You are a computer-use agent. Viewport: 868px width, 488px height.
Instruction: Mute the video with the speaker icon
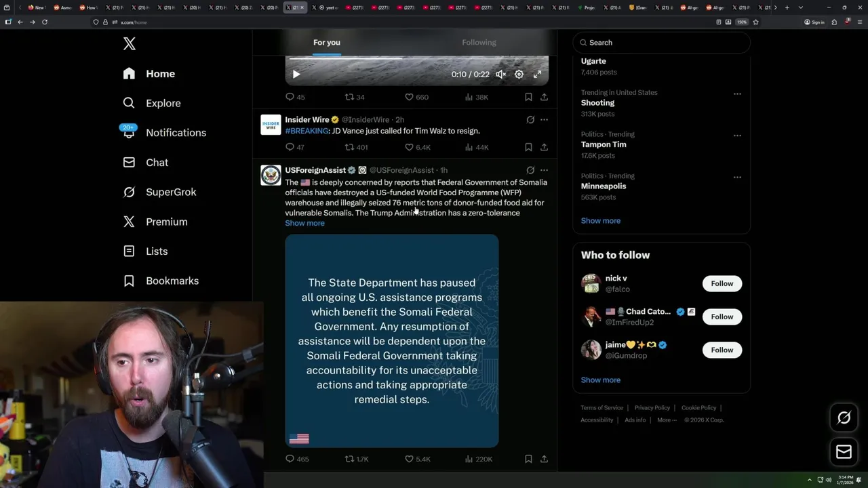500,75
